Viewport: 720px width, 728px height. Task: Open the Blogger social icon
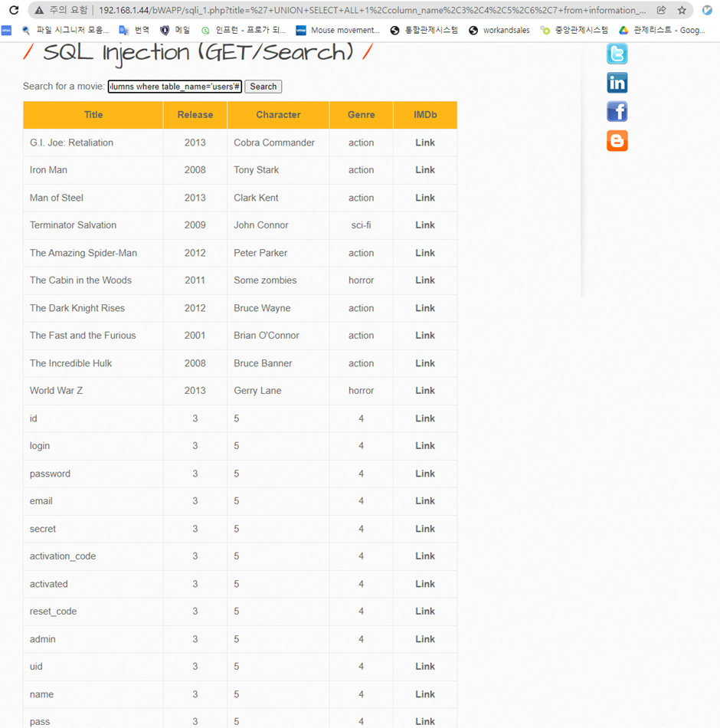(617, 140)
